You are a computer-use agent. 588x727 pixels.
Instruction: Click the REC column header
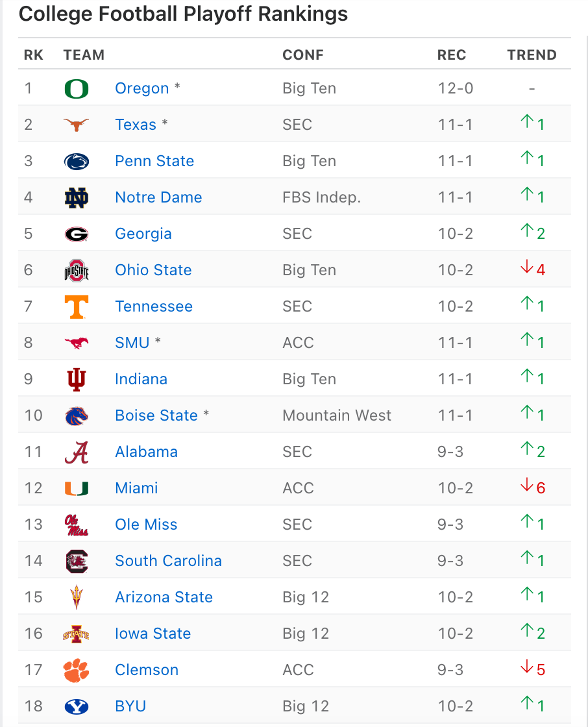pos(452,55)
